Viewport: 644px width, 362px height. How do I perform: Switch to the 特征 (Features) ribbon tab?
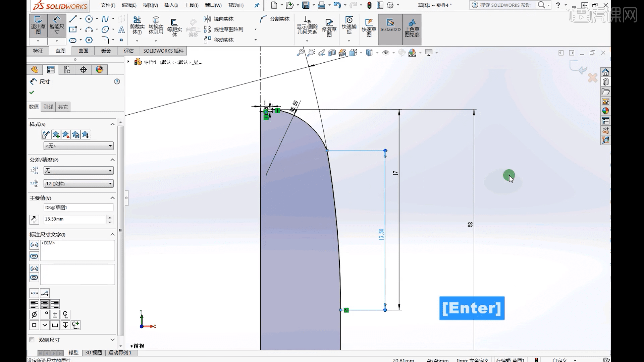click(38, 51)
